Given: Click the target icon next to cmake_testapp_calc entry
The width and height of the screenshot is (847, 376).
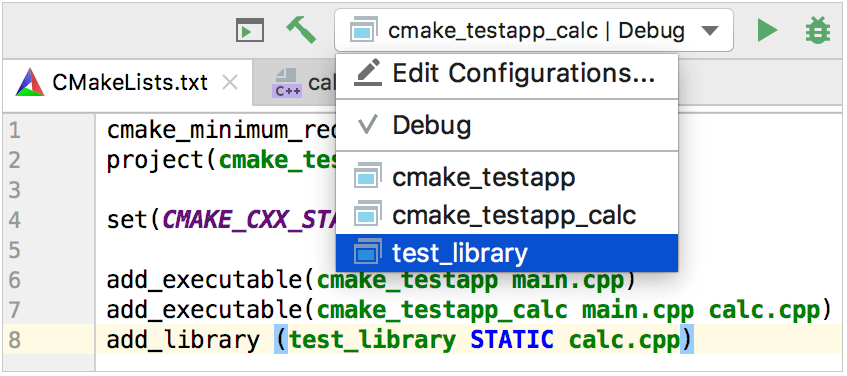Looking at the screenshot, I should click(x=367, y=214).
